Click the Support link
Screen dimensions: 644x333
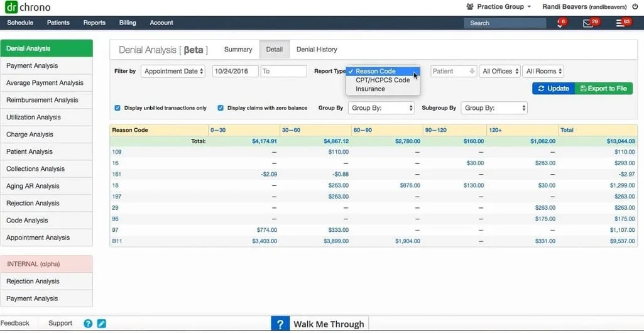pyautogui.click(x=60, y=323)
